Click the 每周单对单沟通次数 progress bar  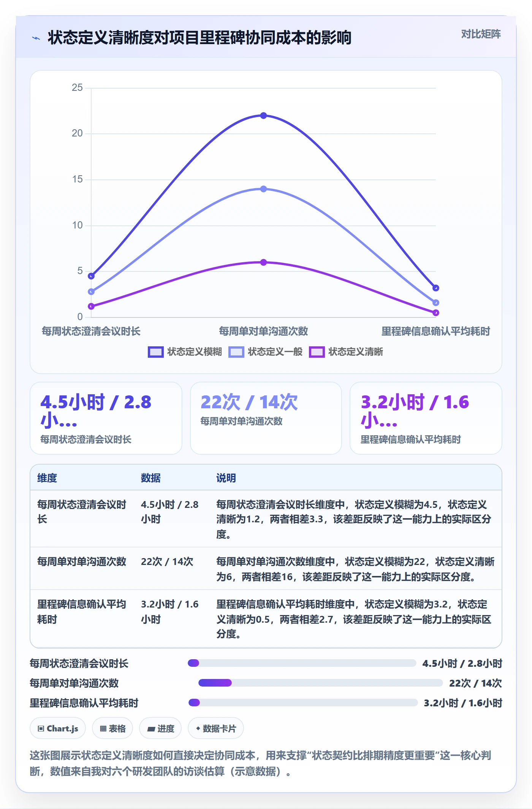click(321, 683)
